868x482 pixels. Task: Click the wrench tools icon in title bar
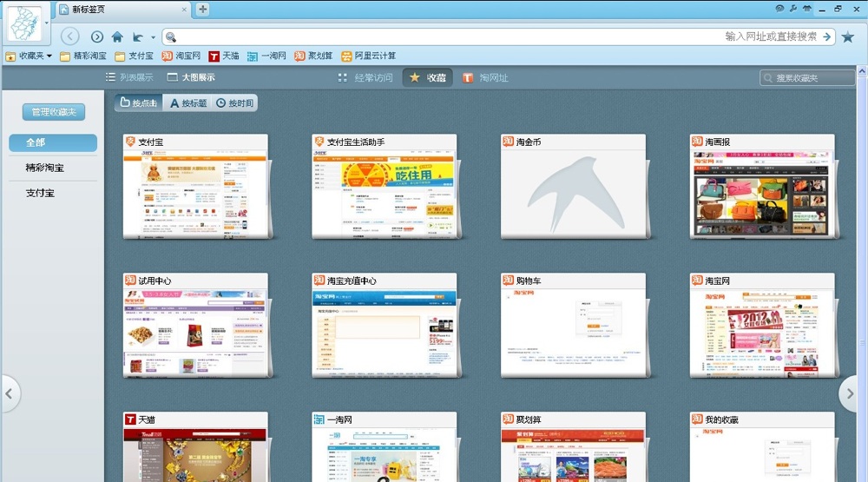tap(793, 9)
